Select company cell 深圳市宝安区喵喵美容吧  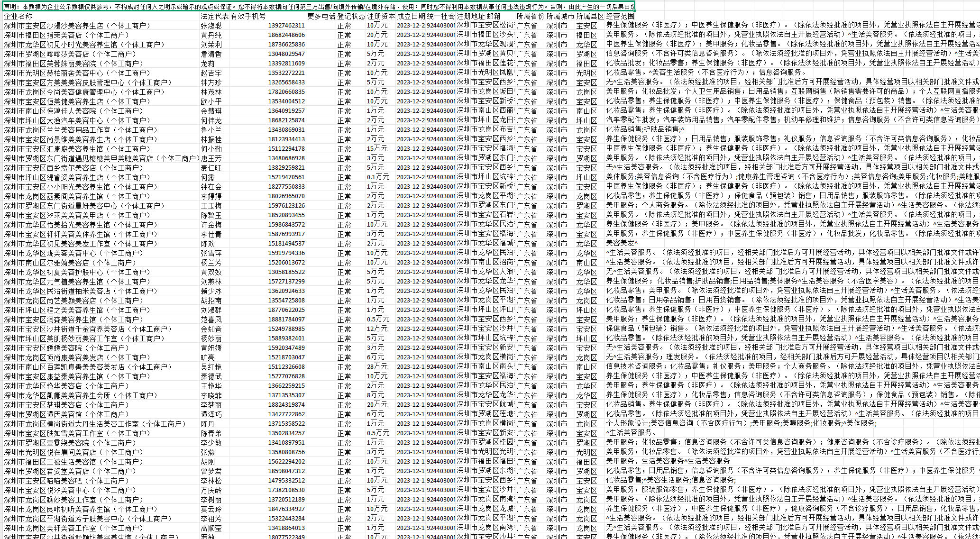[66, 481]
